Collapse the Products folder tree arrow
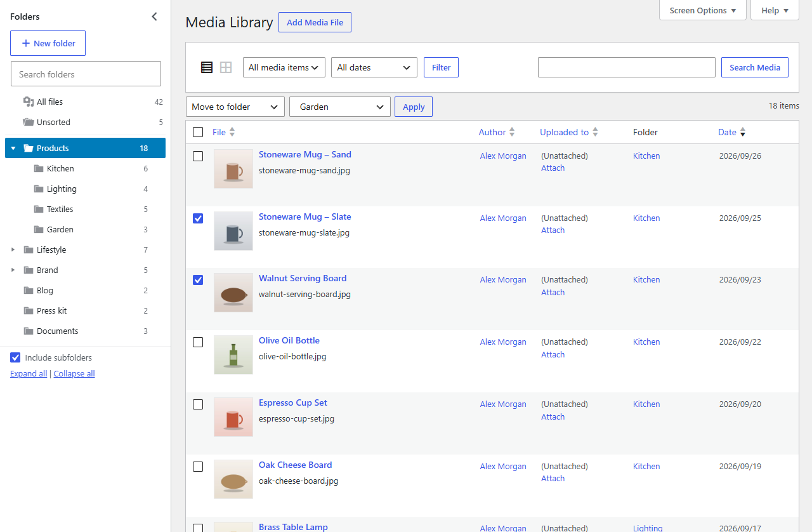This screenshot has width=812, height=532. (13, 149)
